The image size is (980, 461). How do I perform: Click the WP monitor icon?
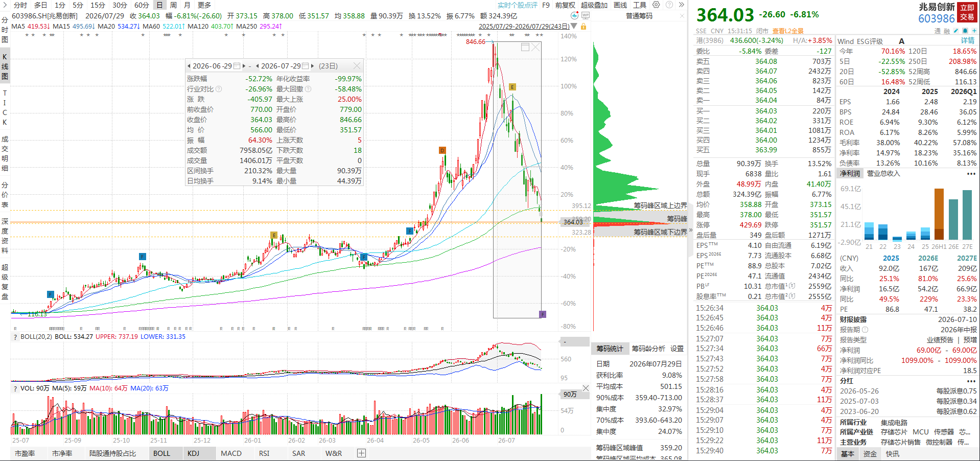[586, 16]
